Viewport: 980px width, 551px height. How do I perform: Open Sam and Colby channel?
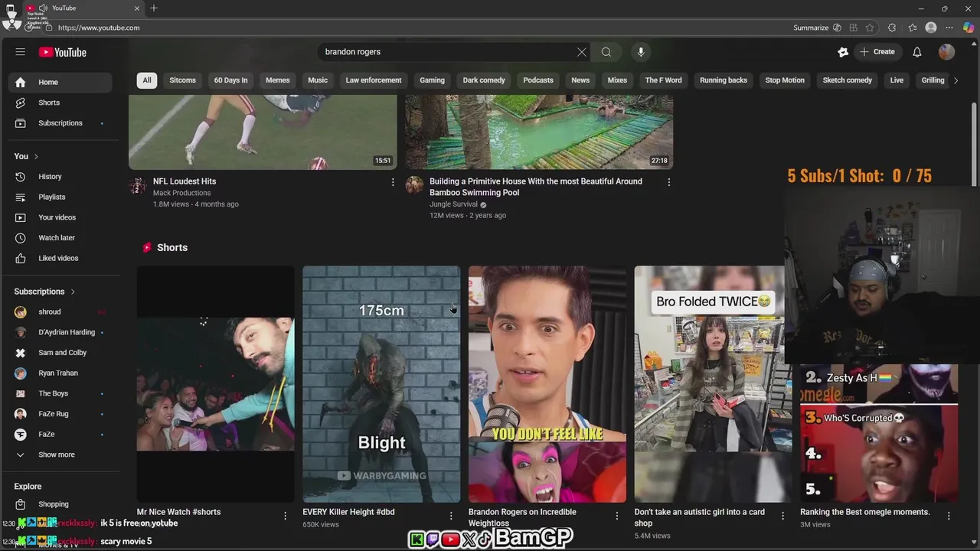pyautogui.click(x=60, y=353)
